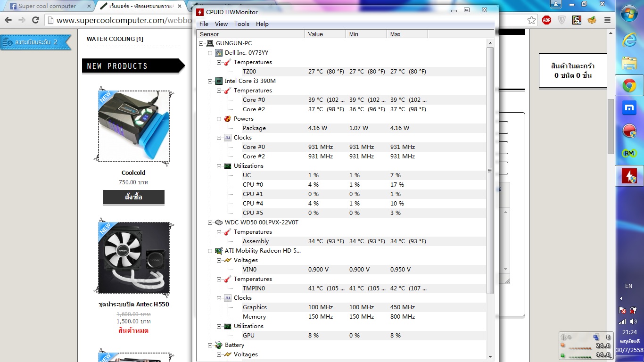Click the Intel Core i3 390M processor icon

pos(219,81)
